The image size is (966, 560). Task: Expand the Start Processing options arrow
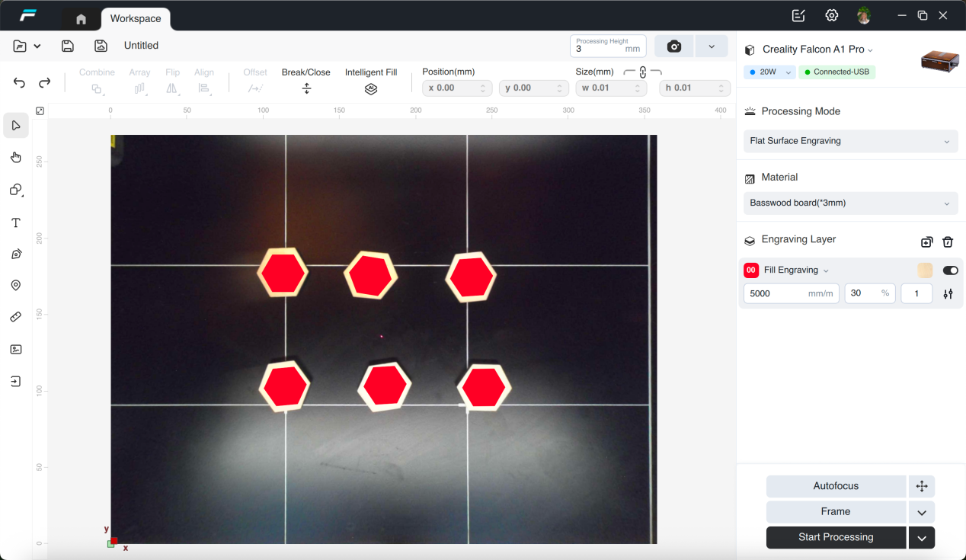coord(922,538)
